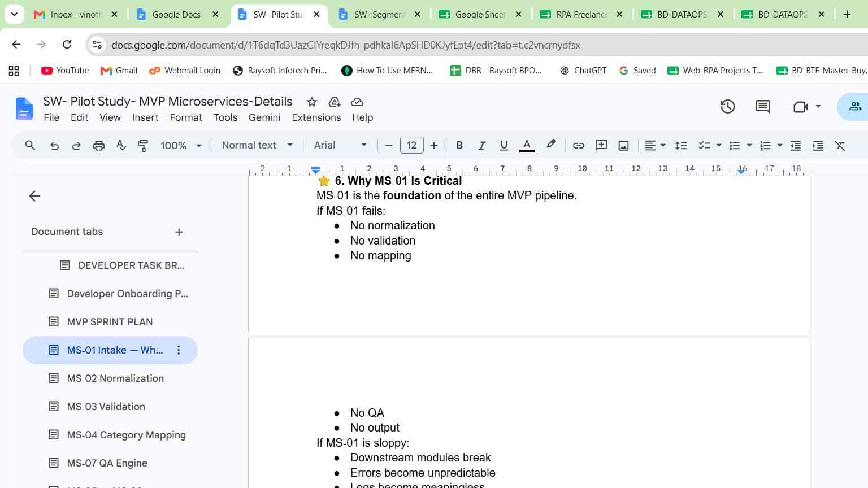Screen dimensions: 868x488
Task: Open the text color picker
Action: click(527, 146)
